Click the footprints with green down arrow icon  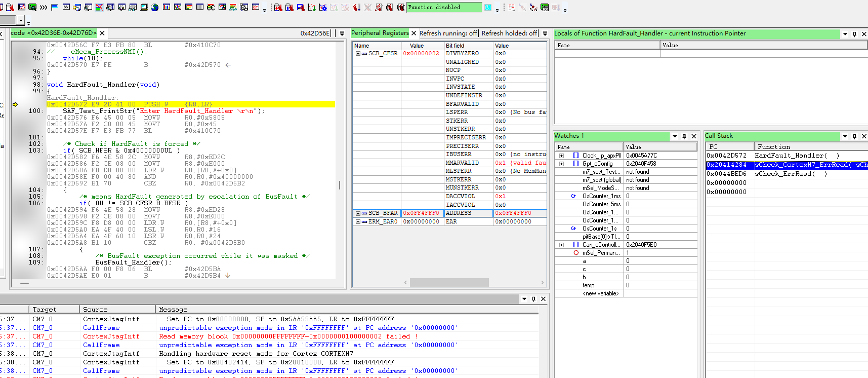(311, 7)
